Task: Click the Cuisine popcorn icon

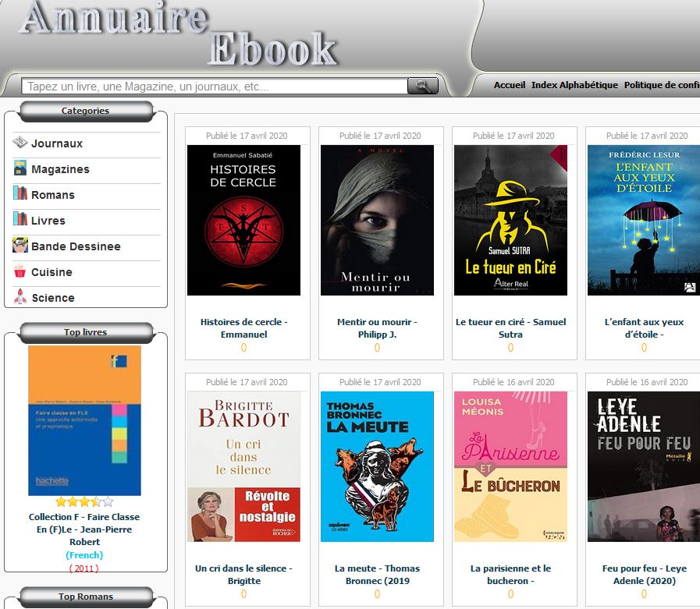Action: point(20,271)
